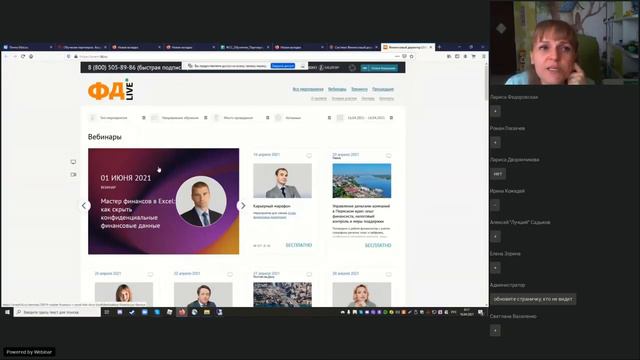The height and width of the screenshot is (360, 640).
Task: Go back using the browser back arrow
Action: coord(7,56)
